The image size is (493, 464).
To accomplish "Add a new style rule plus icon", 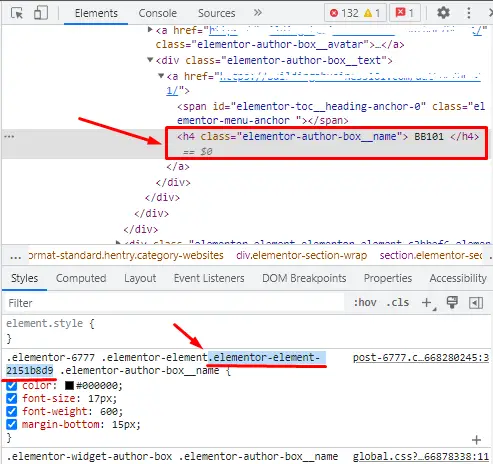I will [427, 303].
